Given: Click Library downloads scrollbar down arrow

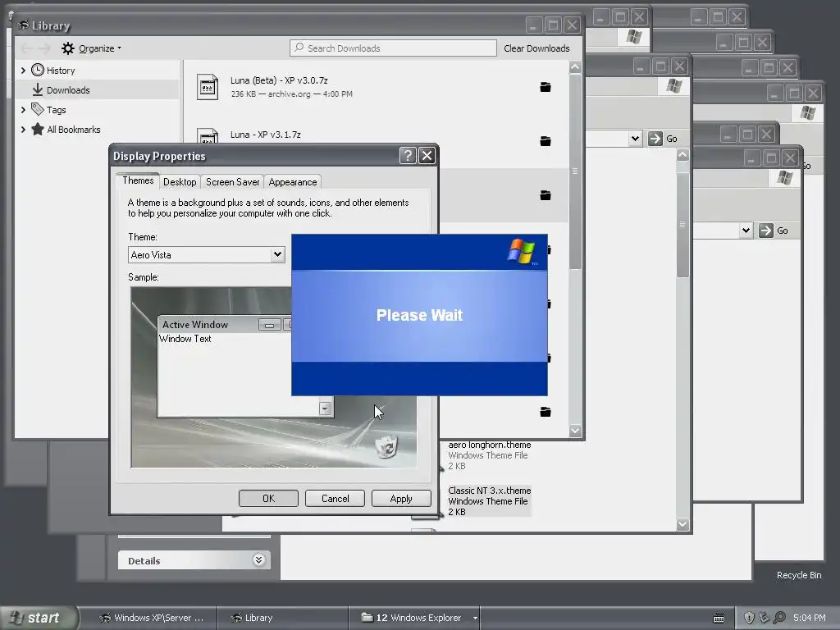Looking at the screenshot, I should (x=575, y=430).
